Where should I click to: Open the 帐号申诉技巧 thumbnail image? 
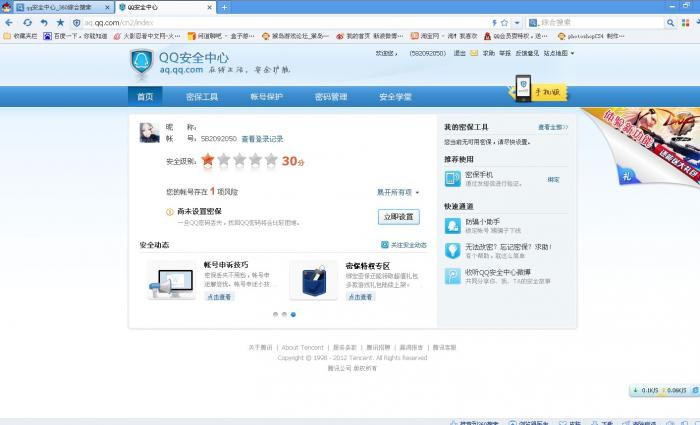172,280
